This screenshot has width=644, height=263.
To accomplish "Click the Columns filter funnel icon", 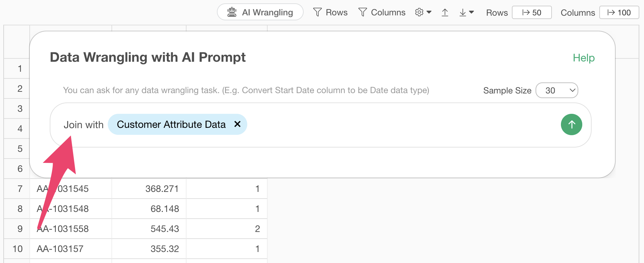I will (362, 12).
